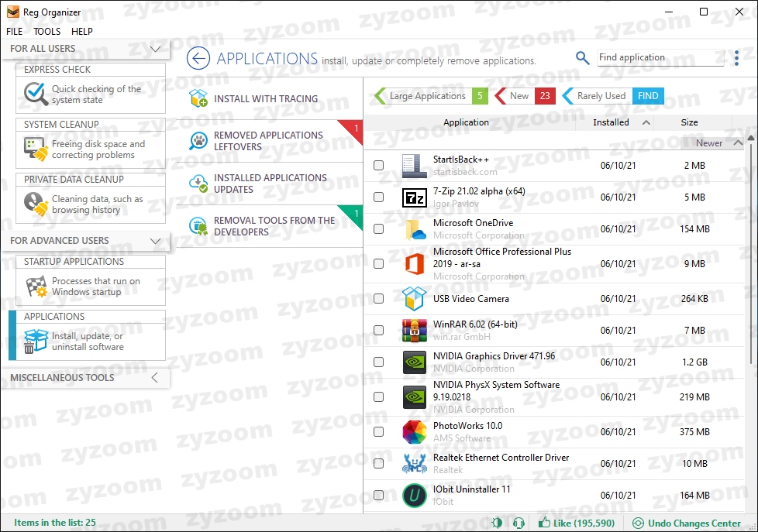The image size is (758, 532).
Task: Click the Installed Applications Updates cloud icon
Action: point(198,184)
